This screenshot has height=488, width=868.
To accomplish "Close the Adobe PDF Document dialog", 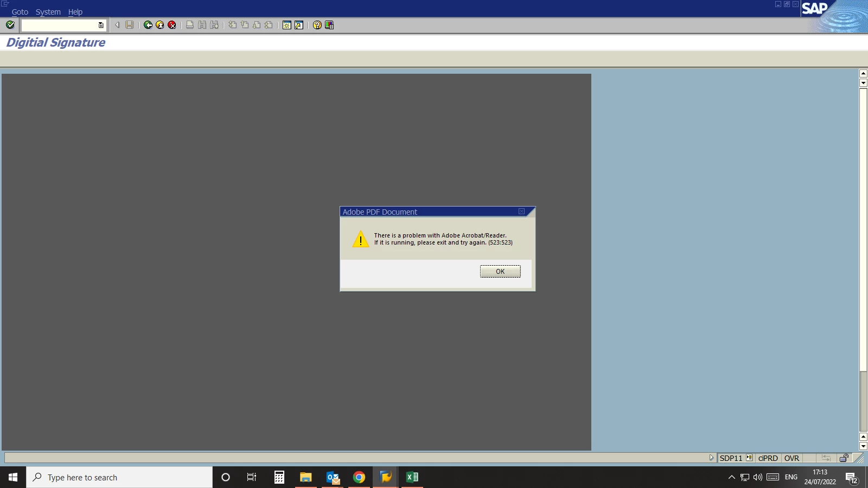I will [521, 211].
